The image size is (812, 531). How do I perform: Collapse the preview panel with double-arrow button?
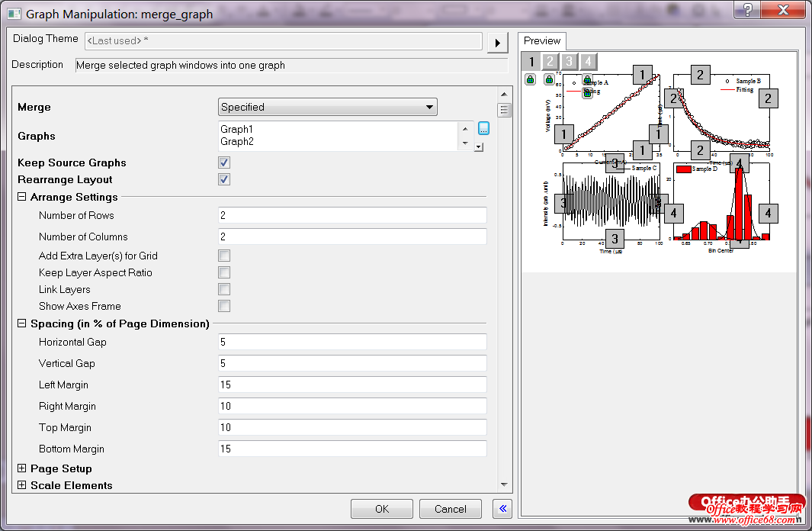[502, 509]
